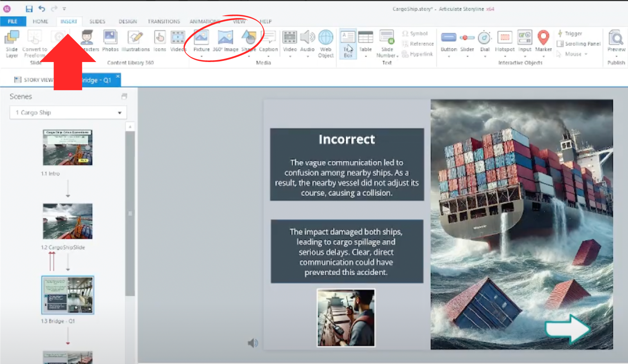Image resolution: width=628 pixels, height=364 pixels.
Task: Click the Save icon in title bar
Action: coord(29,9)
